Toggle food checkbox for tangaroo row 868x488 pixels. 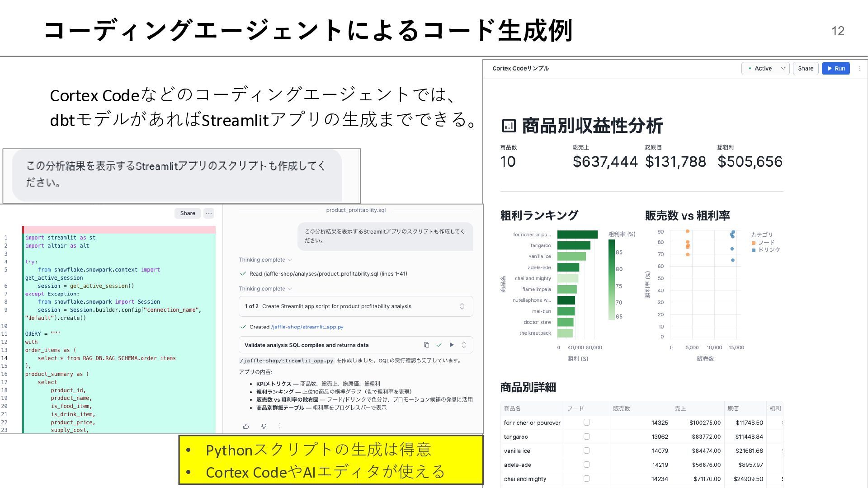(586, 436)
